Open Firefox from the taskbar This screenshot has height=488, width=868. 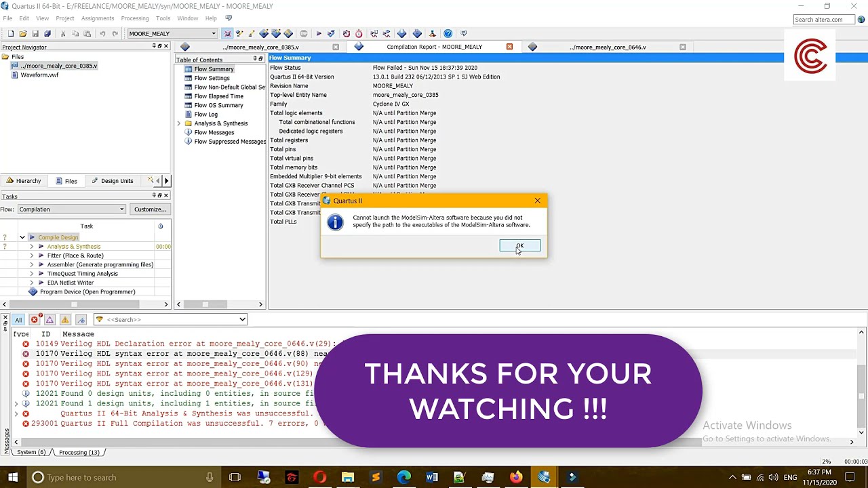coord(516,477)
